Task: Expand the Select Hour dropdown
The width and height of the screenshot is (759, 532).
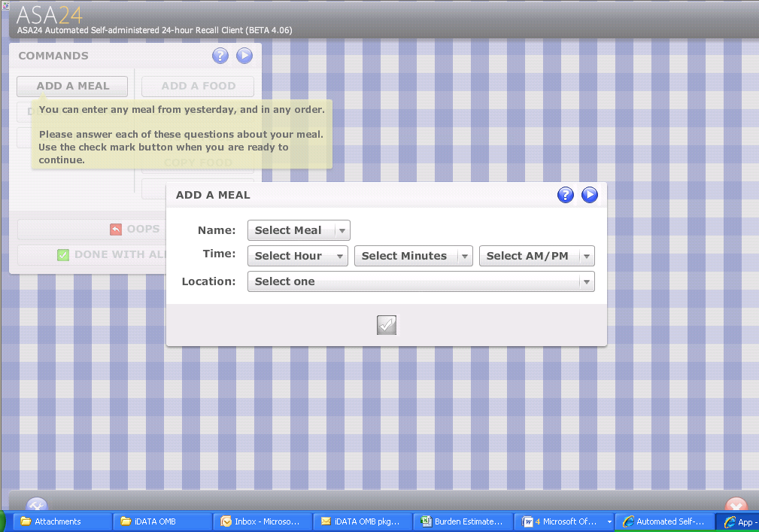Action: pos(297,256)
